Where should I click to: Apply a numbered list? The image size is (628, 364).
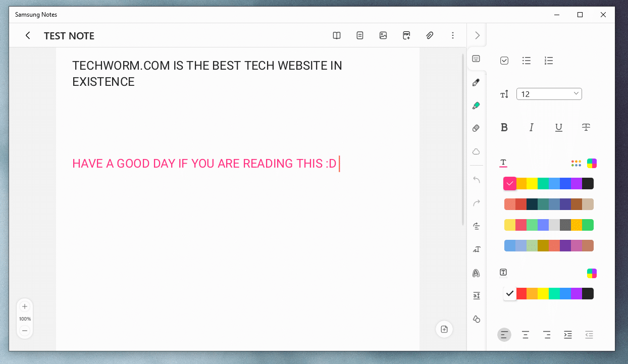click(549, 61)
